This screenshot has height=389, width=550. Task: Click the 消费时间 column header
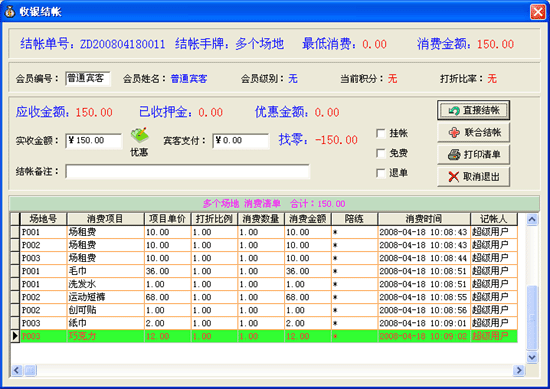pos(424,219)
